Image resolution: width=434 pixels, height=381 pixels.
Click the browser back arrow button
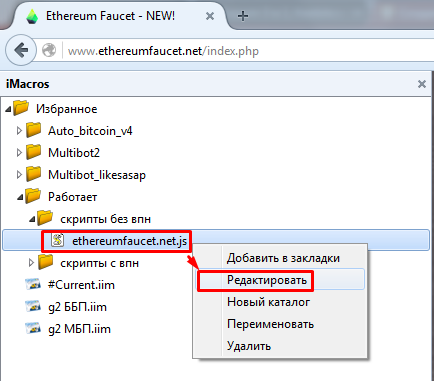[21, 50]
